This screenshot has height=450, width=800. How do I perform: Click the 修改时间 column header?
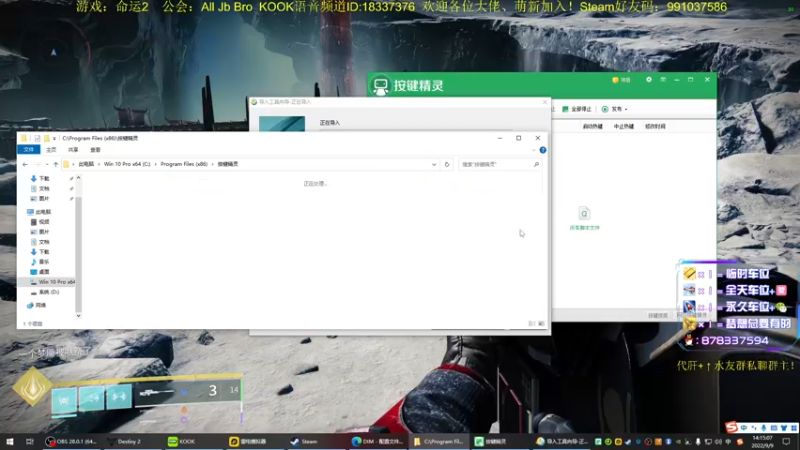click(x=655, y=127)
